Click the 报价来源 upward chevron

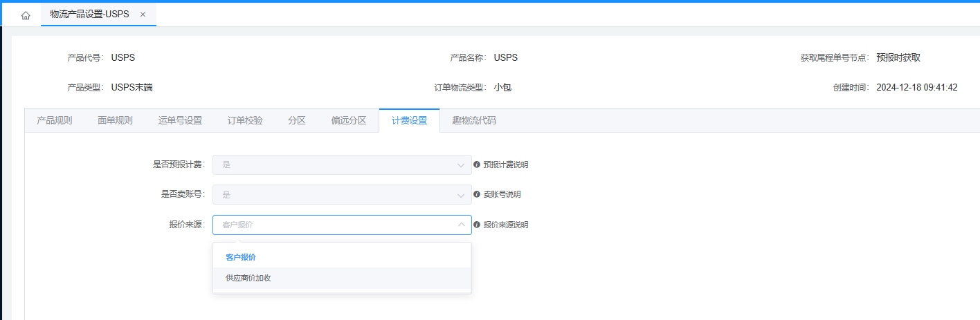coord(461,225)
